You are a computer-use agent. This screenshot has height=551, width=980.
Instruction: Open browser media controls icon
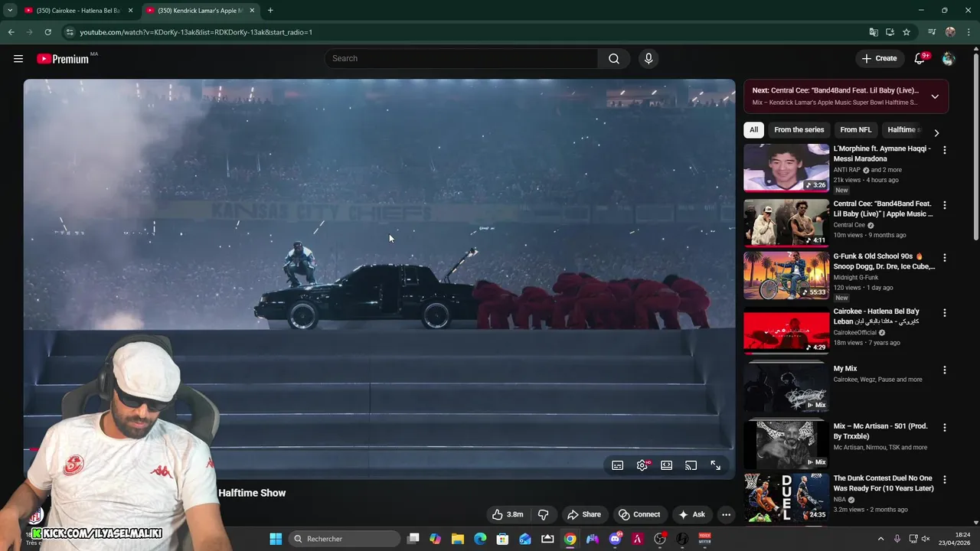pyautogui.click(x=932, y=32)
